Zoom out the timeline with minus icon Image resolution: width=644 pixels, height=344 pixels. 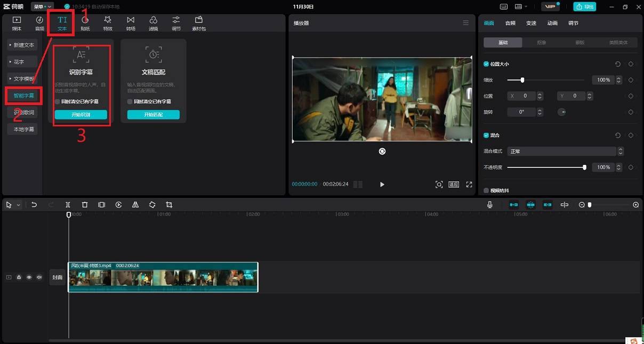[x=582, y=205]
